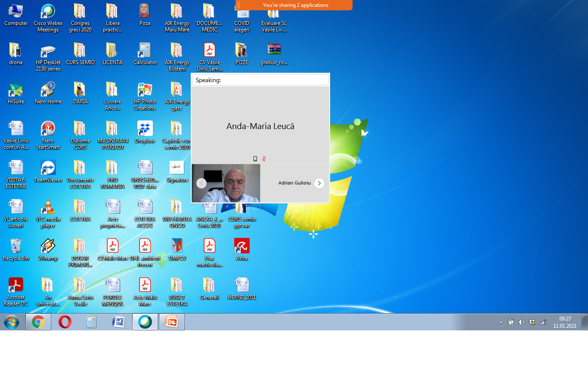Open the CURS semio ppt rar archive
The image size is (588, 385).
242,216
